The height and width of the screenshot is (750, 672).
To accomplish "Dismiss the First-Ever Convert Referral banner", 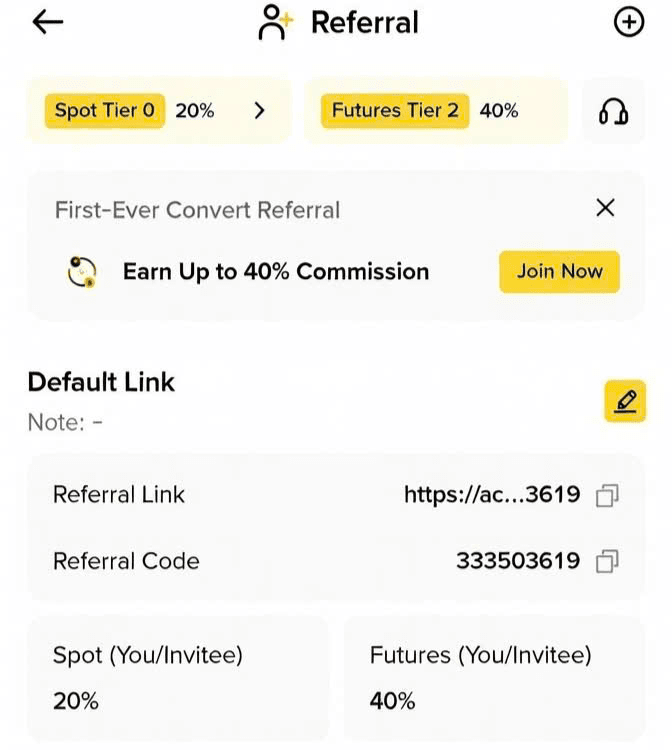I will pos(605,208).
